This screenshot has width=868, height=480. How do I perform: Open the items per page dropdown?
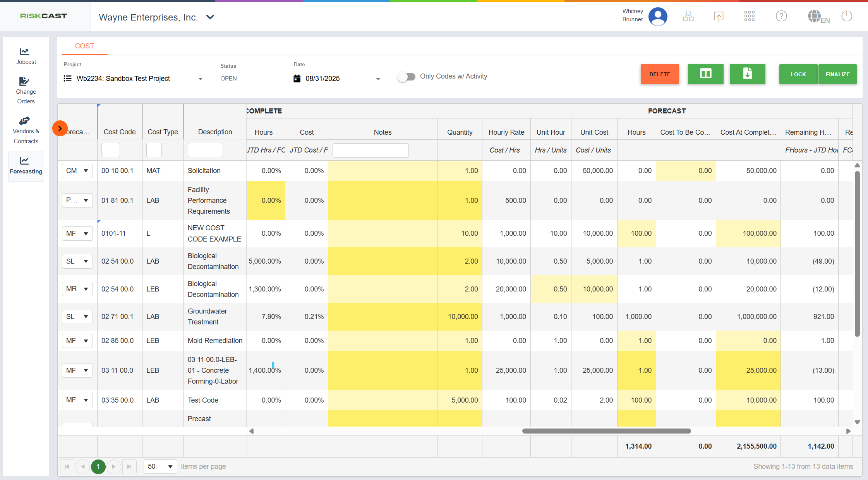pos(160,466)
